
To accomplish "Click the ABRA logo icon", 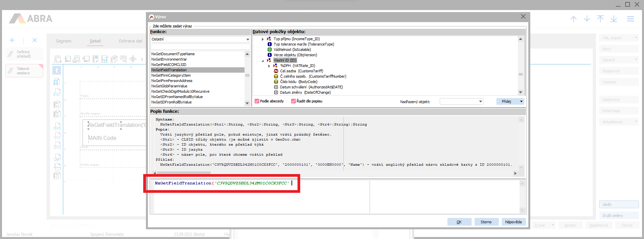I will pos(17,18).
